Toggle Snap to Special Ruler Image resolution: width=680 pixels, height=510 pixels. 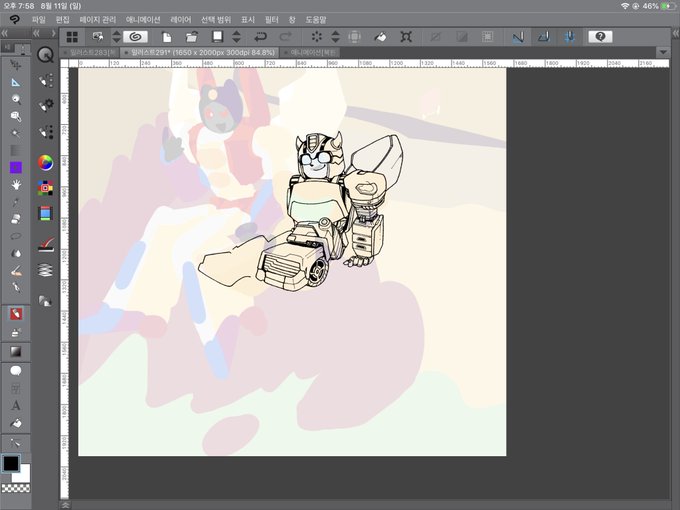tap(544, 37)
